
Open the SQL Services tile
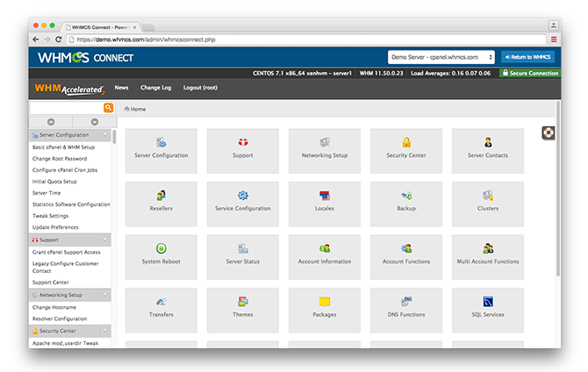[488, 310]
